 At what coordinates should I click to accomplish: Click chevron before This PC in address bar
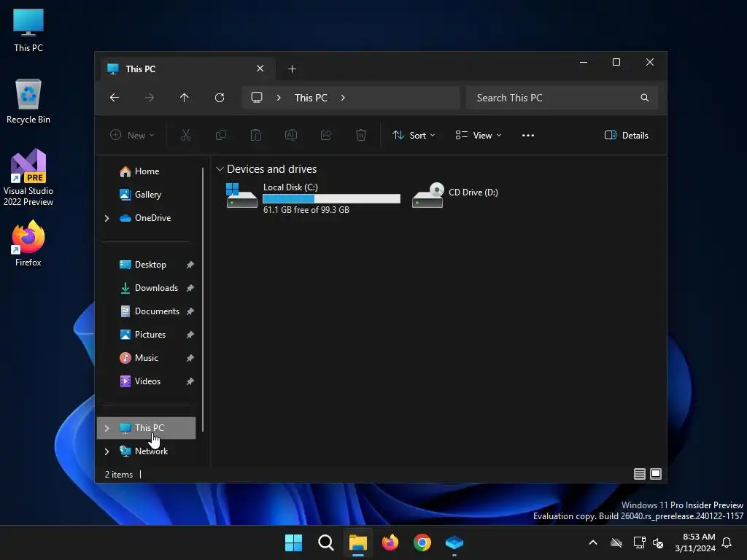point(279,98)
